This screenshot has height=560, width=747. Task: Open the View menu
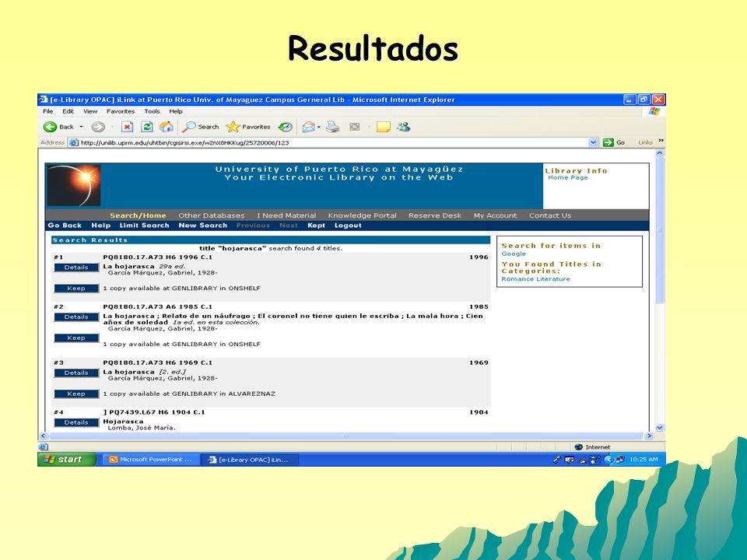[x=90, y=111]
